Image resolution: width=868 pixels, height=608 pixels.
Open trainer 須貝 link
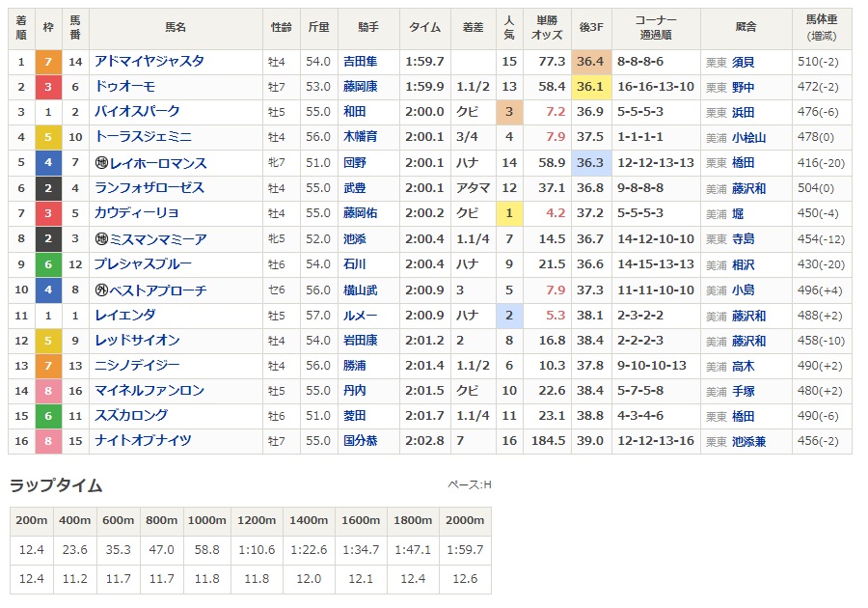tap(743, 62)
